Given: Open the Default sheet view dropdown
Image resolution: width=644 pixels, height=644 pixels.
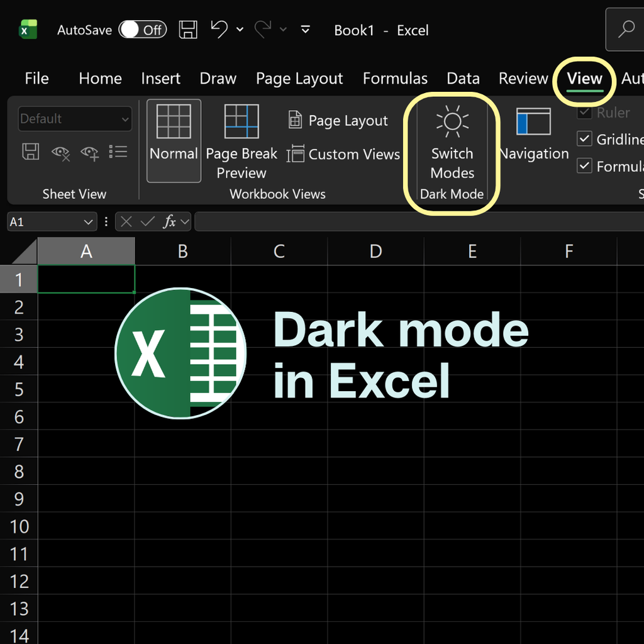Looking at the screenshot, I should pos(75,119).
